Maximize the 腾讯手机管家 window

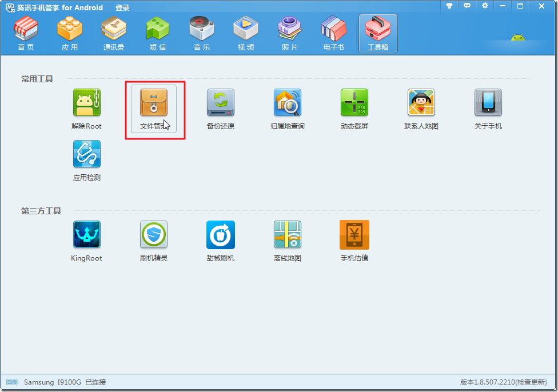click(520, 6)
